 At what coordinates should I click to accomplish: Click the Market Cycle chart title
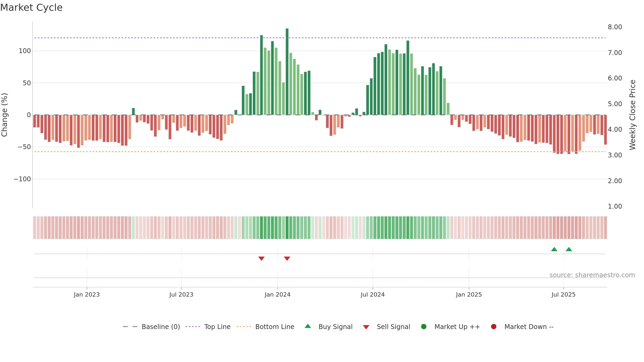(x=31, y=8)
